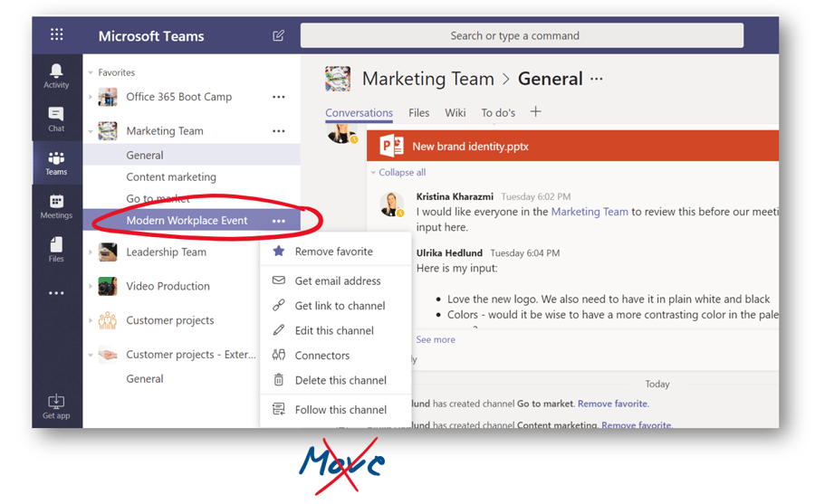
Task: Click the Kristina Kharazmi sender name
Action: click(x=455, y=197)
